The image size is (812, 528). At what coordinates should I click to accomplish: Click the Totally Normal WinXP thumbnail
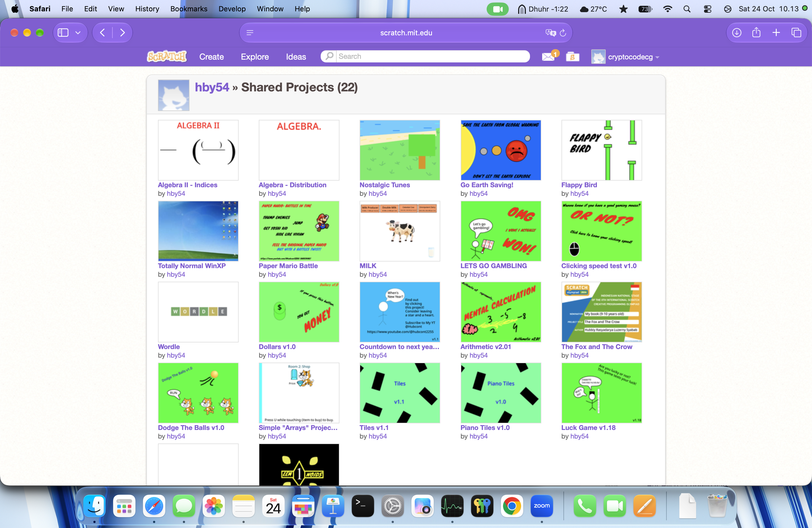[x=198, y=231]
